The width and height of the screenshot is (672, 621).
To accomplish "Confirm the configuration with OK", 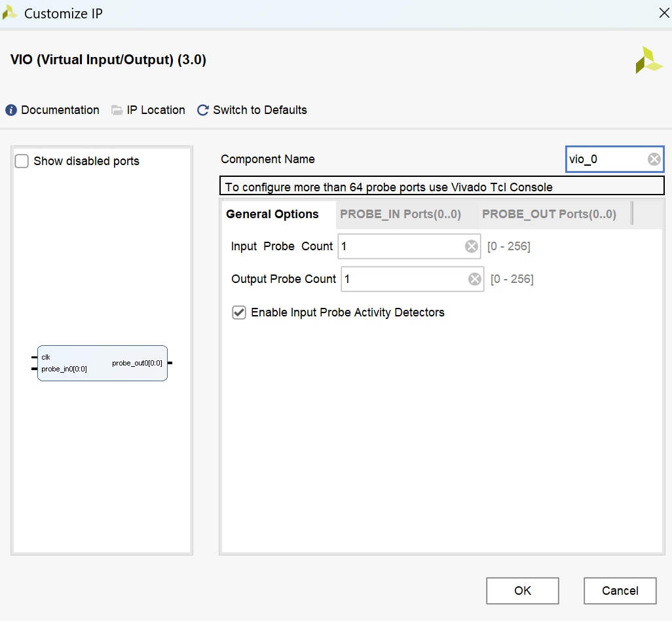I will pyautogui.click(x=523, y=591).
